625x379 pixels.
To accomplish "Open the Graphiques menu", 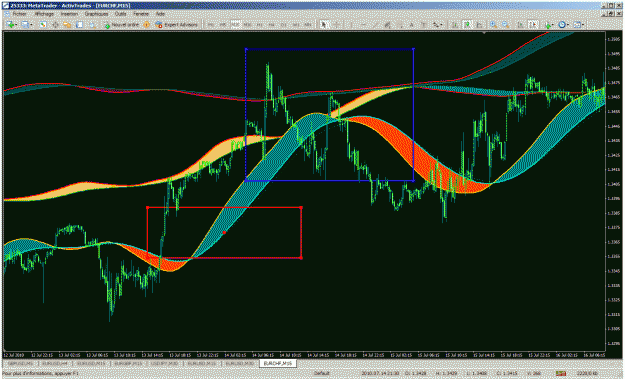I will click(x=96, y=14).
